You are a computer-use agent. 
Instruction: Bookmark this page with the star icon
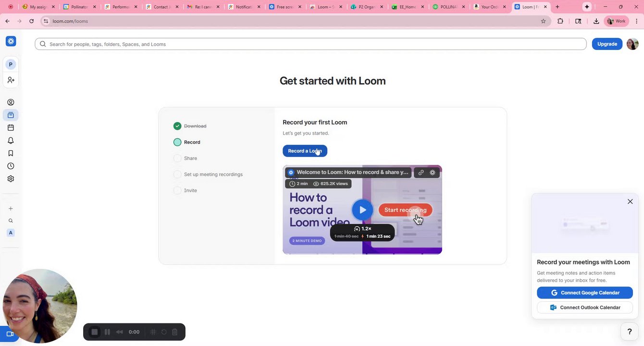[544, 21]
